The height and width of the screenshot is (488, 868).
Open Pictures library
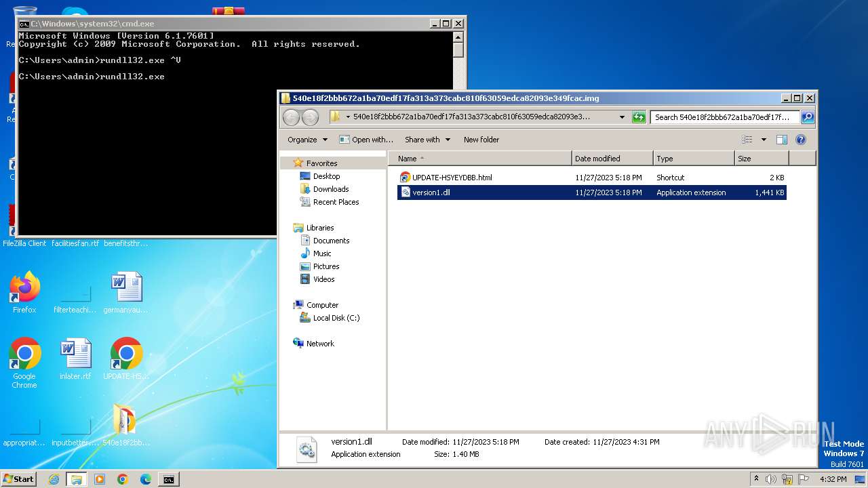(x=325, y=266)
